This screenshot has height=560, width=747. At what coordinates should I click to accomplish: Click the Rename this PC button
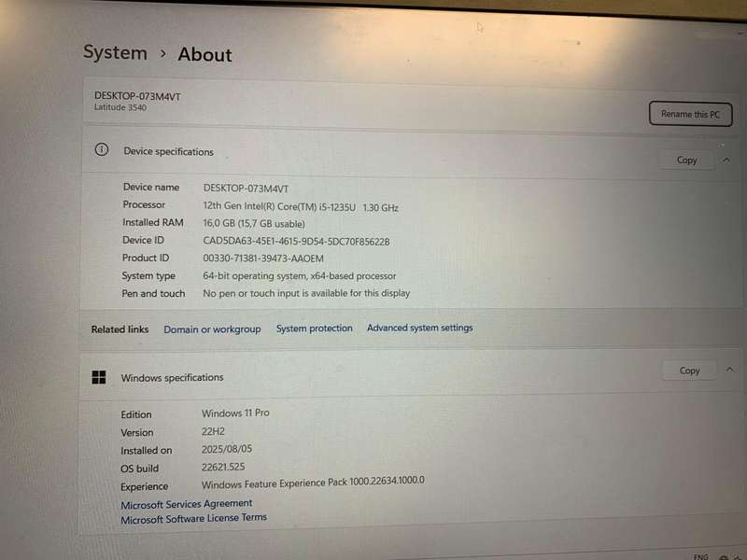point(690,114)
